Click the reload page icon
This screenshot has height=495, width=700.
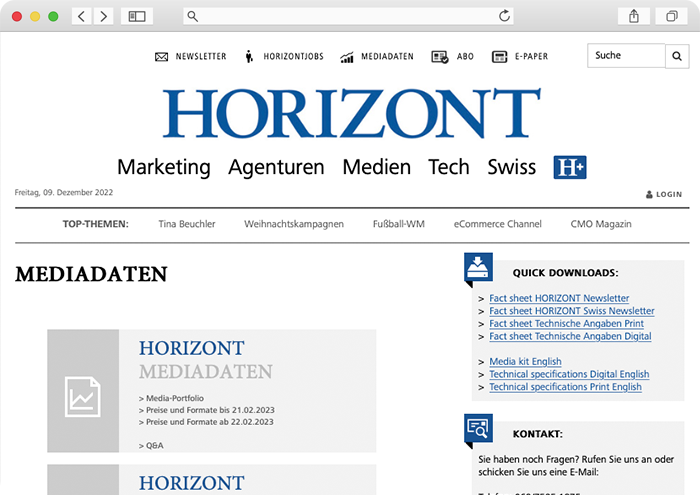pyautogui.click(x=504, y=16)
